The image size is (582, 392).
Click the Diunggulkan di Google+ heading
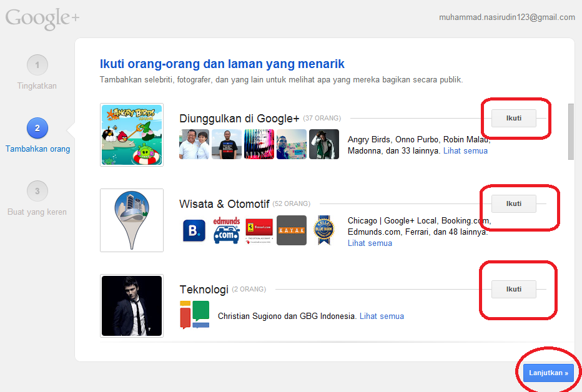click(x=239, y=119)
